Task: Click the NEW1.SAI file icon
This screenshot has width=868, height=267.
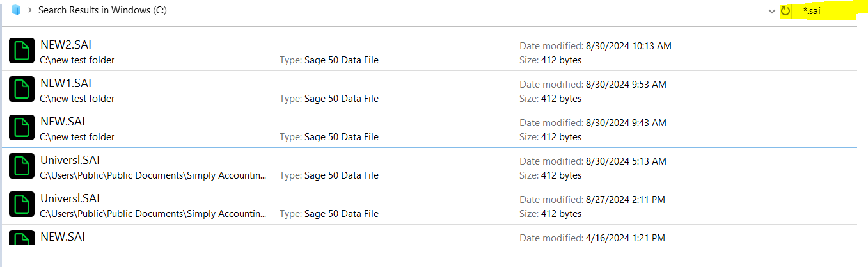Action: click(x=22, y=90)
